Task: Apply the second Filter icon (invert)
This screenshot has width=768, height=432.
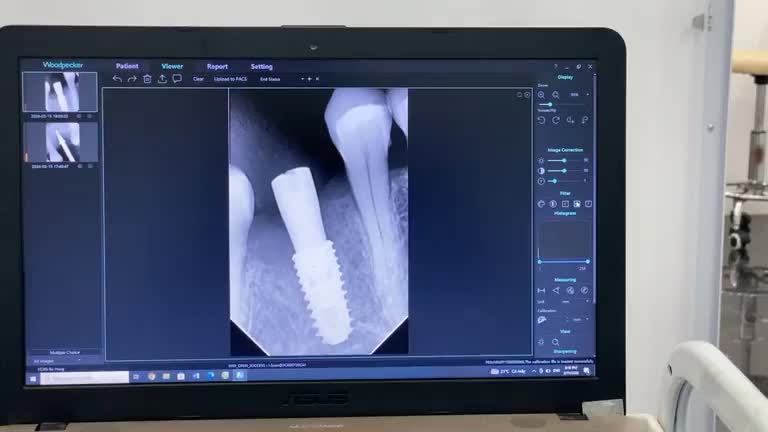Action: pos(553,204)
